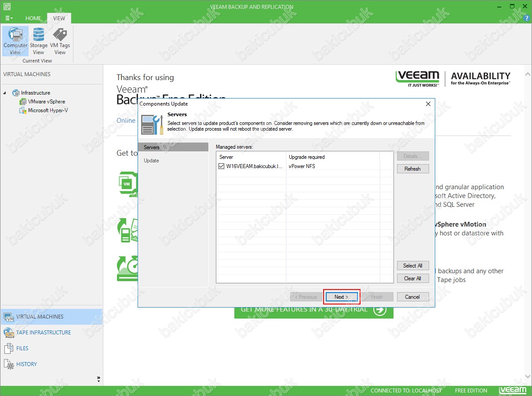This screenshot has height=396, width=532.
Task: Close the Components Update dialog
Action: point(428,104)
